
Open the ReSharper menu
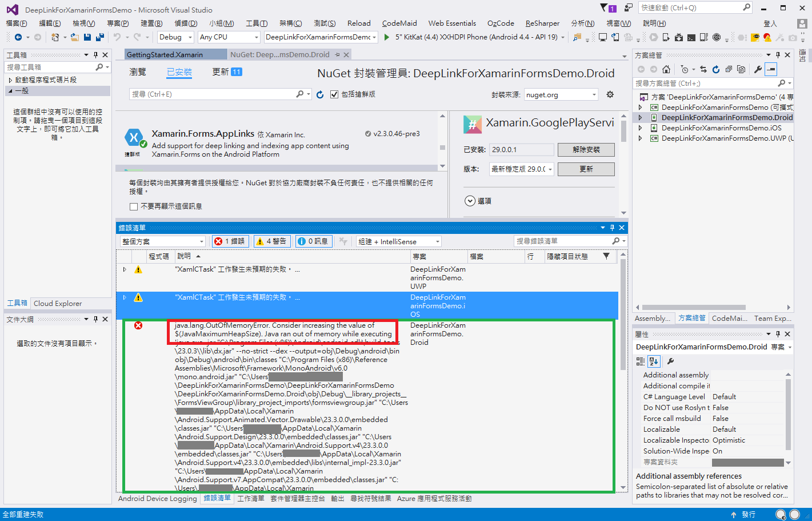[542, 23]
